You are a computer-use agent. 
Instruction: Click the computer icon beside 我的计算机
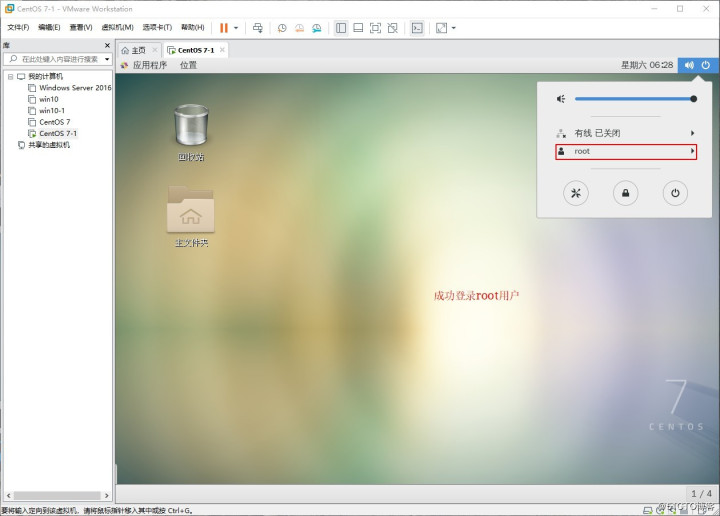pos(21,77)
